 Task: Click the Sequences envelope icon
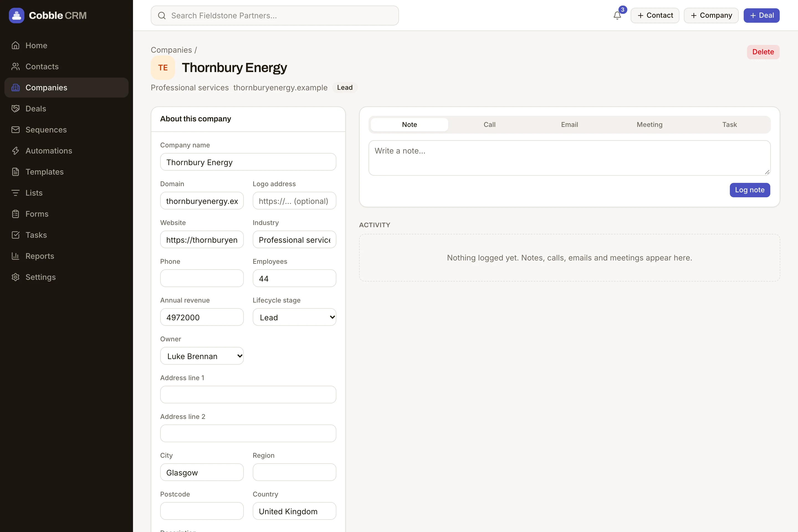point(16,130)
